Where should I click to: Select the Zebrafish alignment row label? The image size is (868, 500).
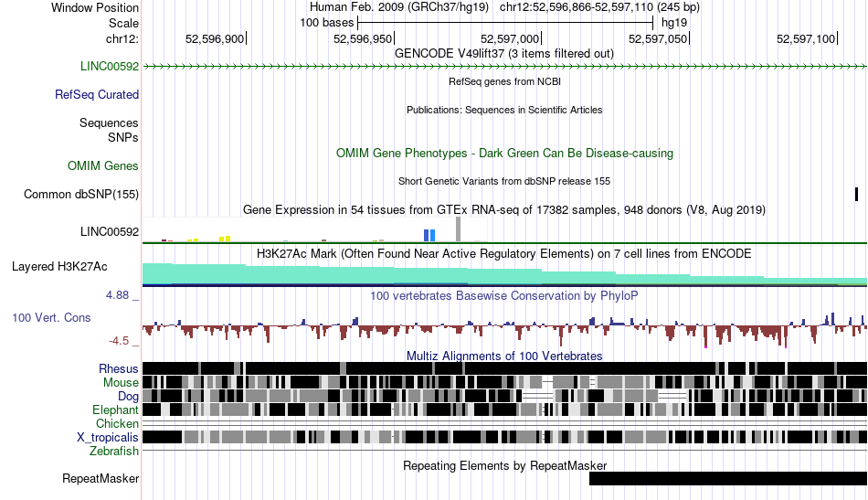click(x=114, y=452)
